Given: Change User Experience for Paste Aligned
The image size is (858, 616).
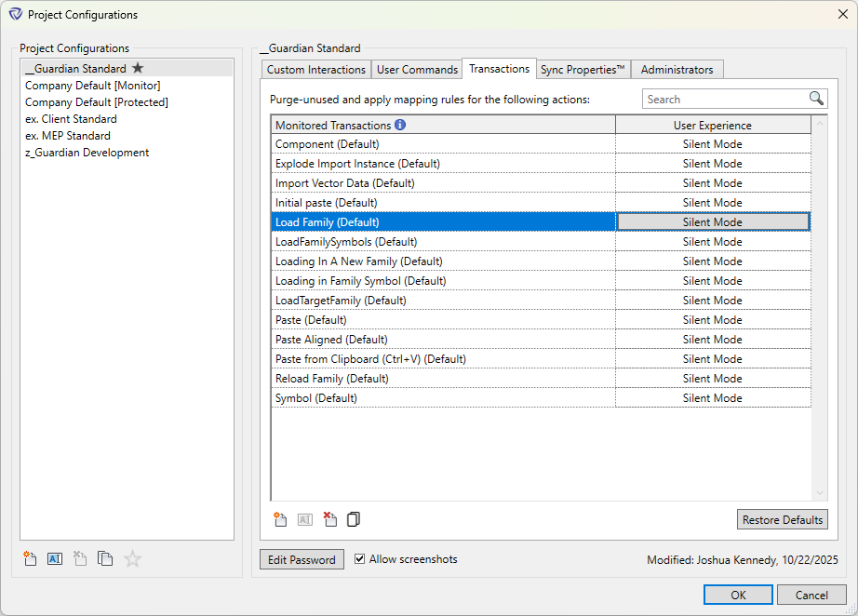Looking at the screenshot, I should point(712,339).
